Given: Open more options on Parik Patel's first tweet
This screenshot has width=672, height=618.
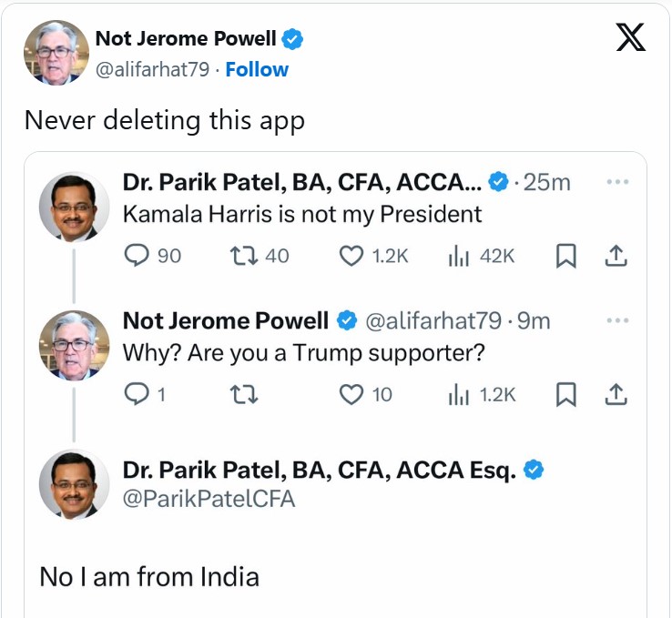Looking at the screenshot, I should [617, 182].
